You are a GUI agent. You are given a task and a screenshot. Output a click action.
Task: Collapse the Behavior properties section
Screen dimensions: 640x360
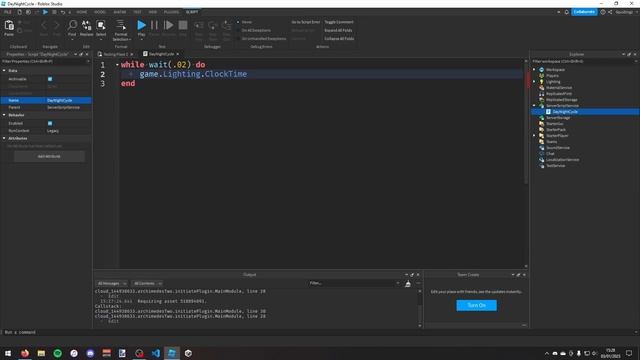[4, 115]
